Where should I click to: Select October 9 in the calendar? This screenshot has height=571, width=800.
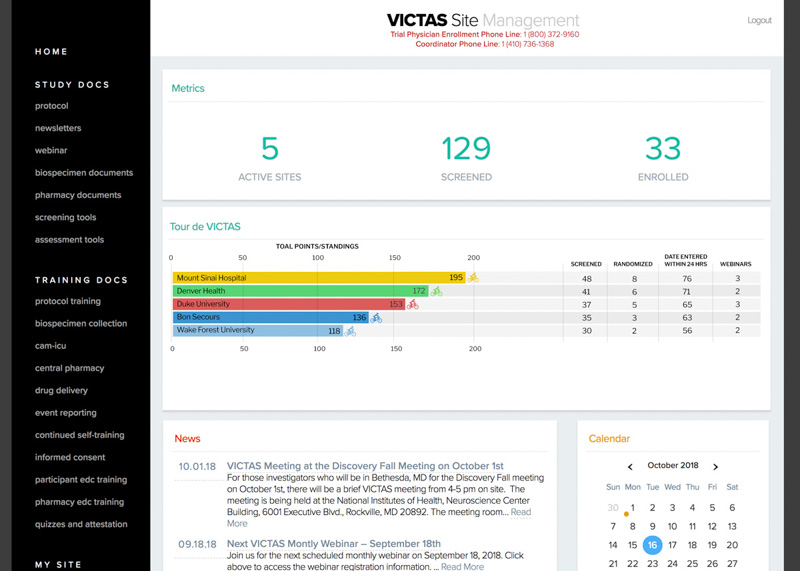coord(652,526)
